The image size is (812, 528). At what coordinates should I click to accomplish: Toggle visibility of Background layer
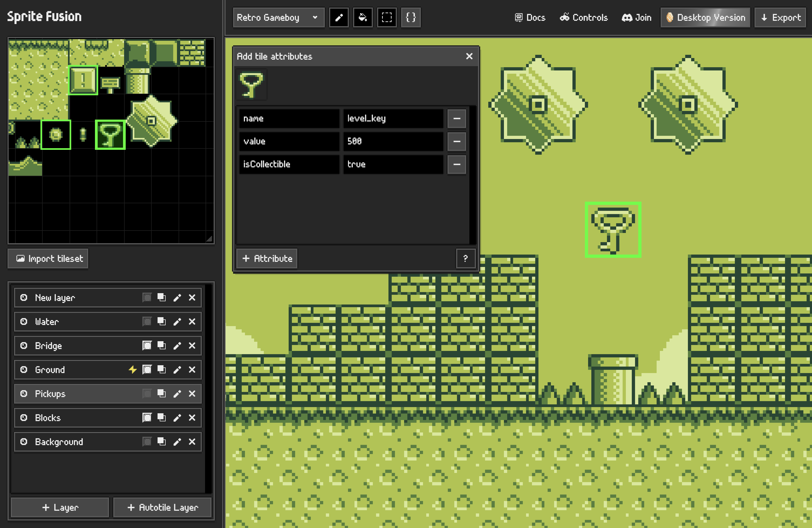(23, 442)
